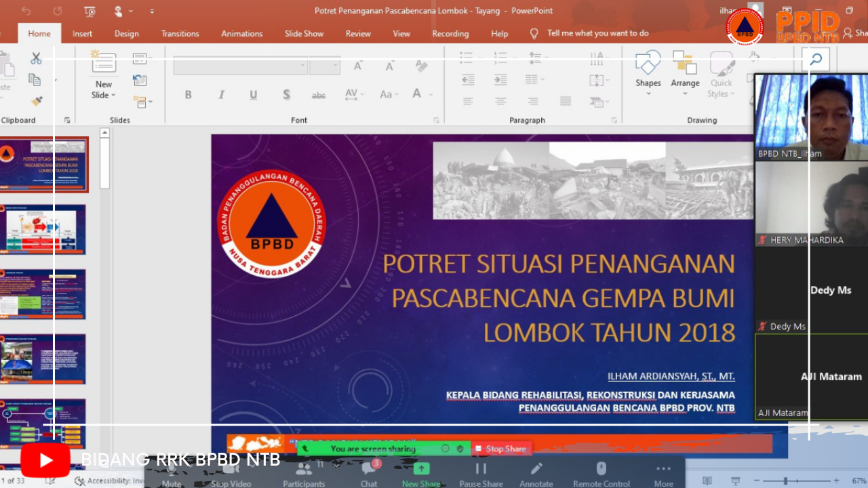Select the Italic formatting icon
Screen dimensions: 868x488
tap(220, 94)
